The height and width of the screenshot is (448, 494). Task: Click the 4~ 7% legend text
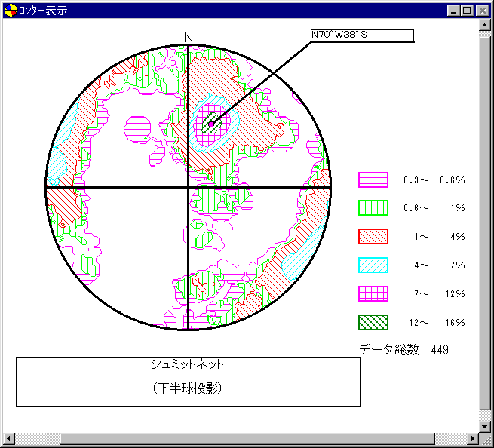pyautogui.click(x=440, y=265)
